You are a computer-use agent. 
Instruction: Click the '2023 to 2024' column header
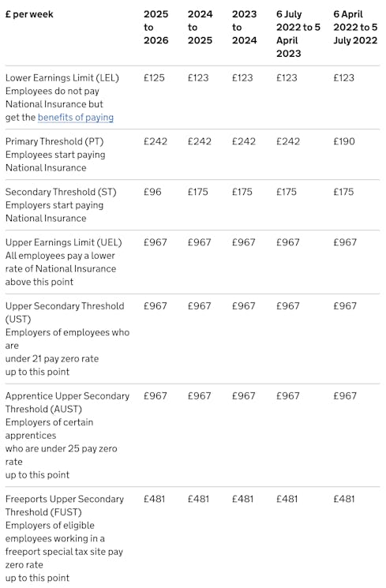tap(244, 28)
